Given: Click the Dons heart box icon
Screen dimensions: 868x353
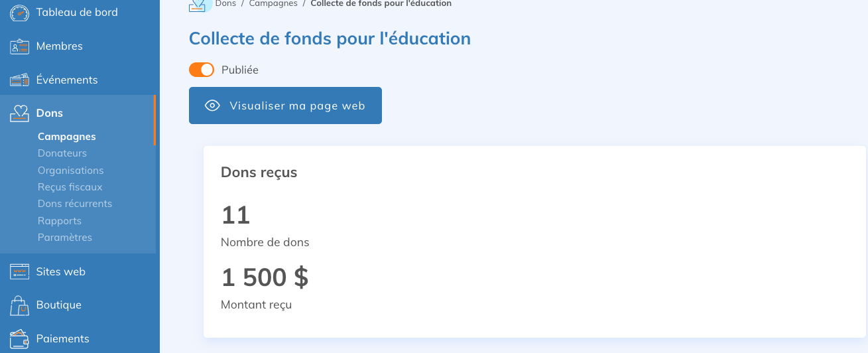Looking at the screenshot, I should point(20,113).
